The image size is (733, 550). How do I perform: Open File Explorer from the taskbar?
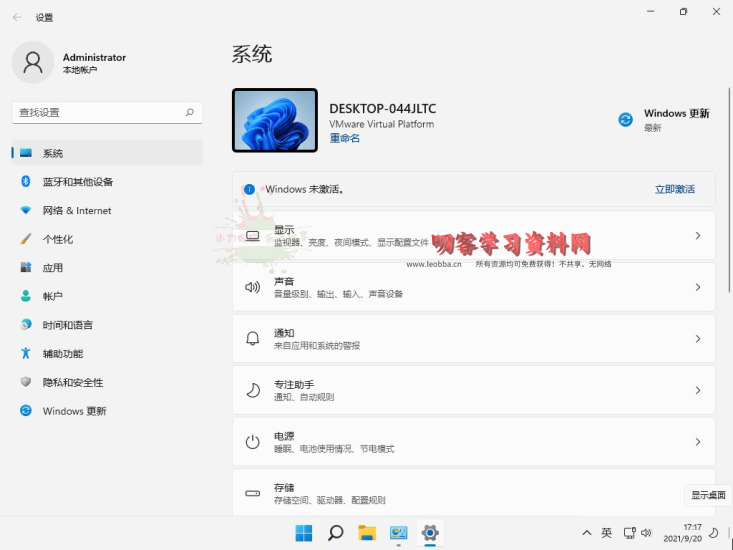(x=367, y=533)
